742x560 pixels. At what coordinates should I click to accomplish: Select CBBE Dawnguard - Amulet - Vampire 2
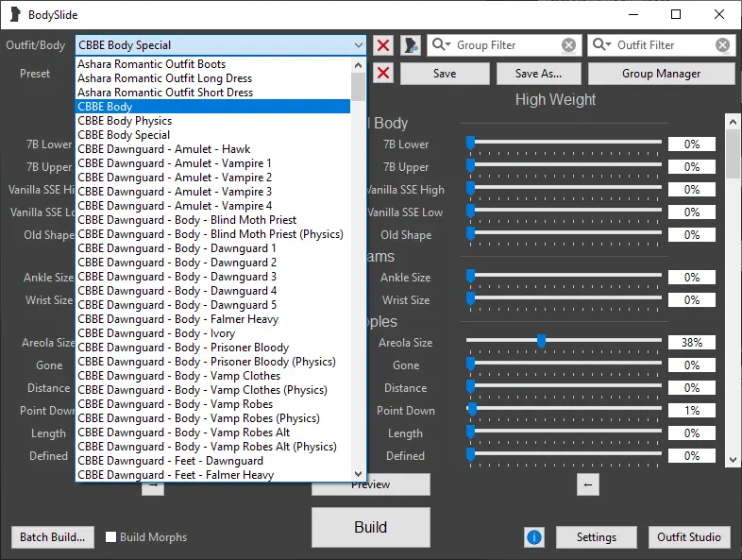[x=213, y=178]
